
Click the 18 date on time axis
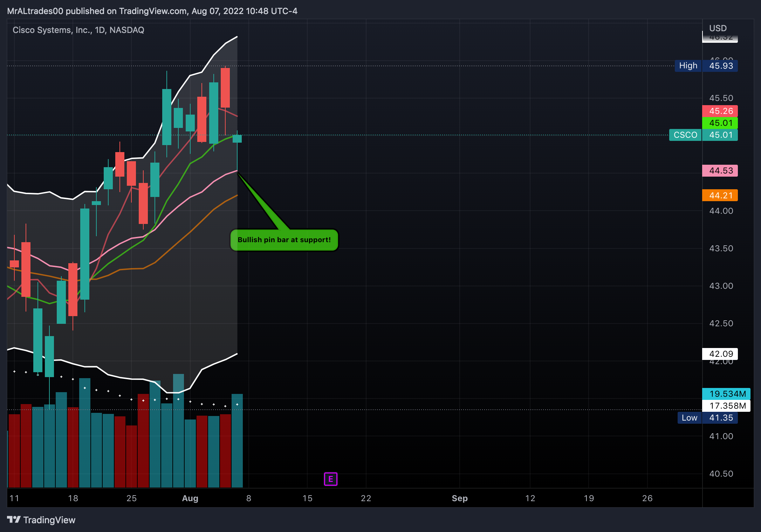pyautogui.click(x=73, y=498)
